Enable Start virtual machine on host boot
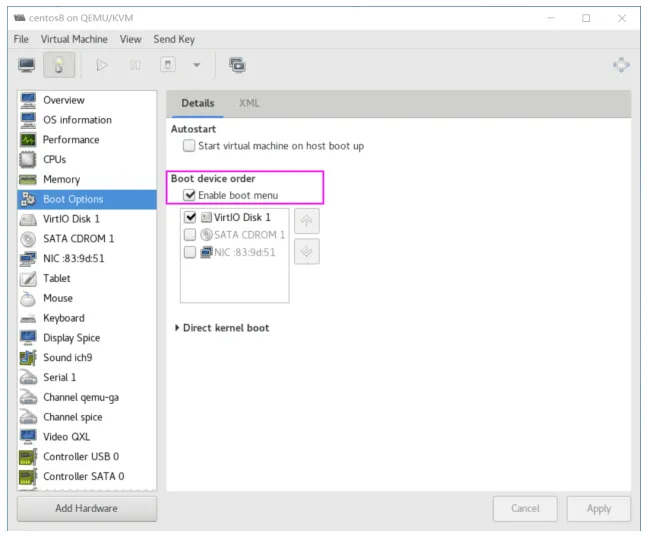Viewport: 645px width, 536px height. 189,146
